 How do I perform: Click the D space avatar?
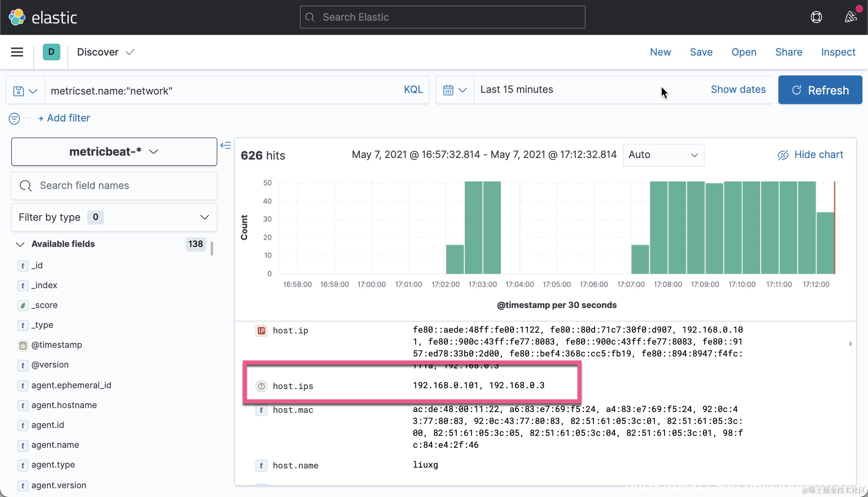51,52
